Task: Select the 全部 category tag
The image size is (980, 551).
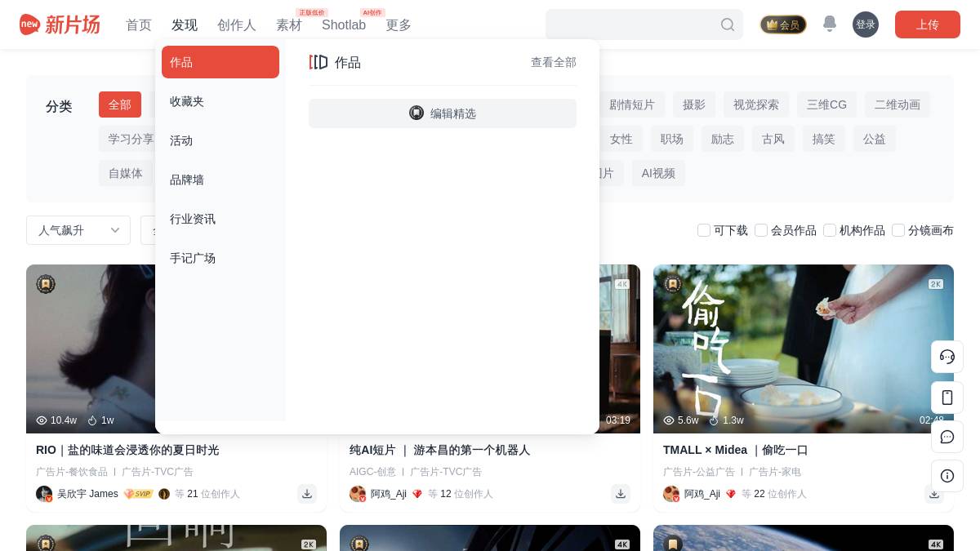Action: (120, 104)
